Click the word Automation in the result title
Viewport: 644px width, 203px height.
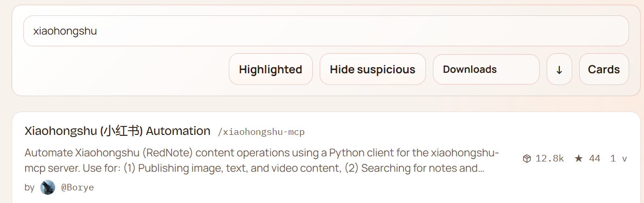(x=178, y=131)
